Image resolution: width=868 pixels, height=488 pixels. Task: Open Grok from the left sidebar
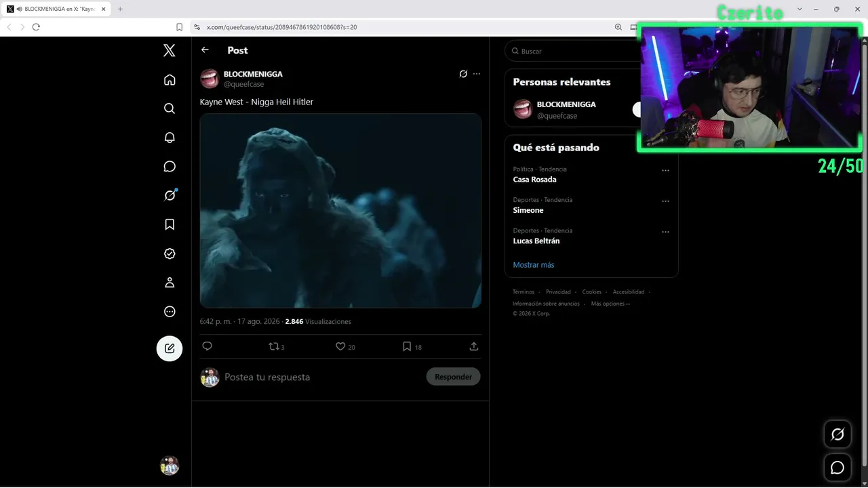(170, 195)
